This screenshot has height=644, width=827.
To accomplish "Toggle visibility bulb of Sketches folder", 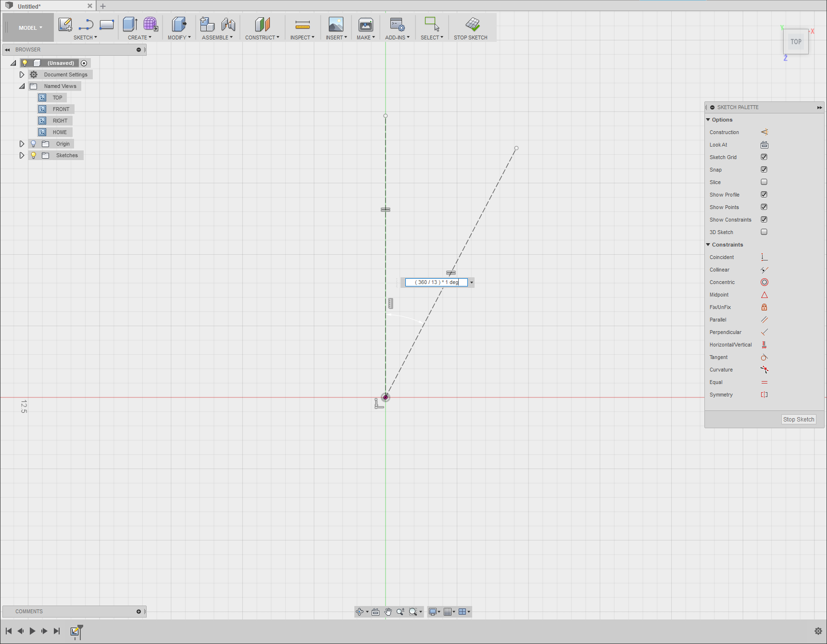I will 33,155.
